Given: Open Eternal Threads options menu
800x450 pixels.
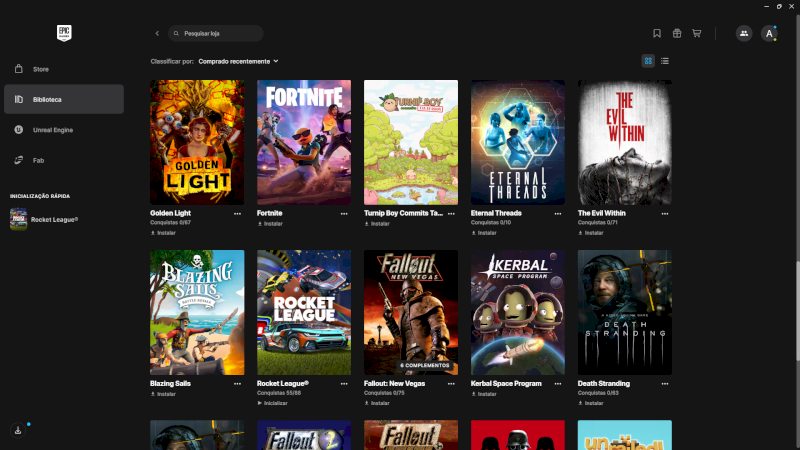Looking at the screenshot, I should 558,214.
